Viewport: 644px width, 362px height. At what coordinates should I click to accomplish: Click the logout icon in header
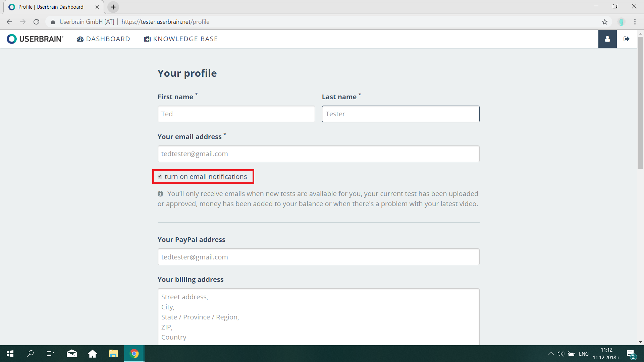[626, 39]
